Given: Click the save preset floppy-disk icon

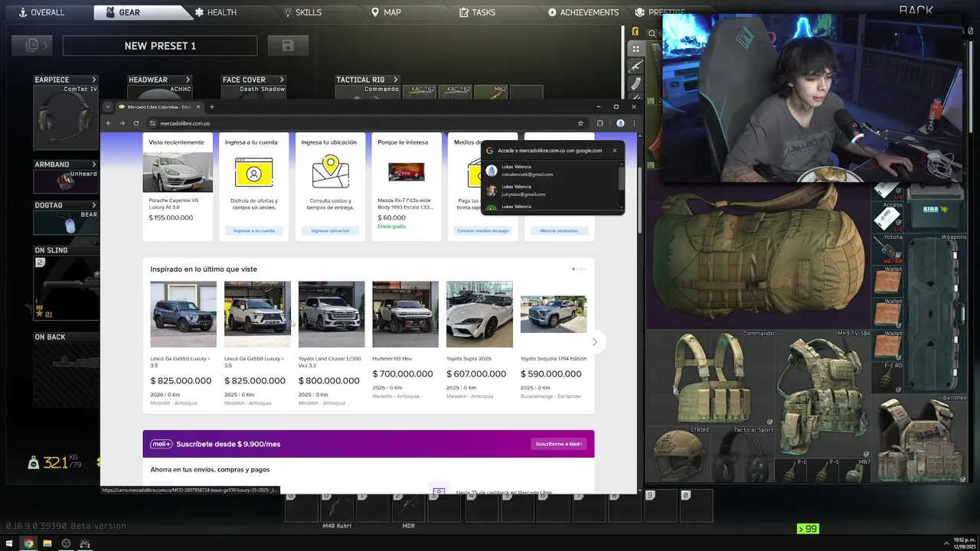Looking at the screenshot, I should 288,45.
